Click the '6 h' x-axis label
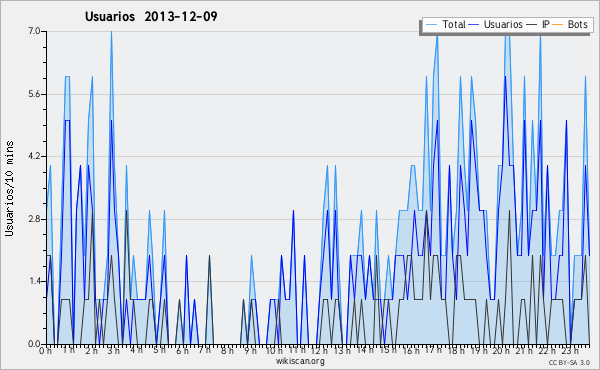This screenshot has height=370, width=600. [182, 350]
